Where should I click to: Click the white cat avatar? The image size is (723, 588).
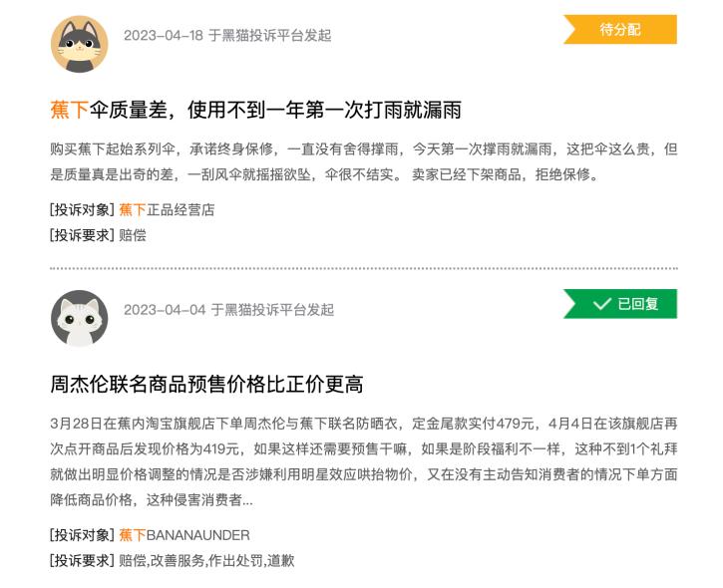[80, 319]
